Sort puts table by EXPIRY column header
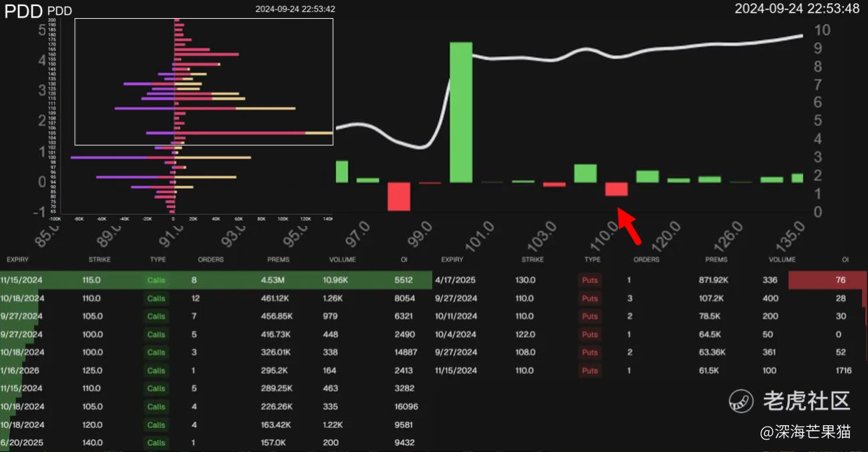 (x=452, y=259)
